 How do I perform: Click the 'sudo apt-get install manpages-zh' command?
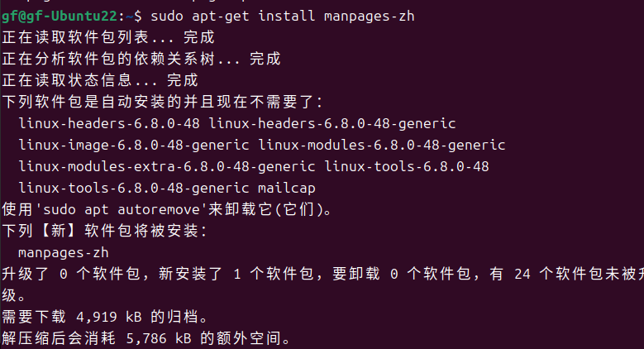[x=283, y=17]
